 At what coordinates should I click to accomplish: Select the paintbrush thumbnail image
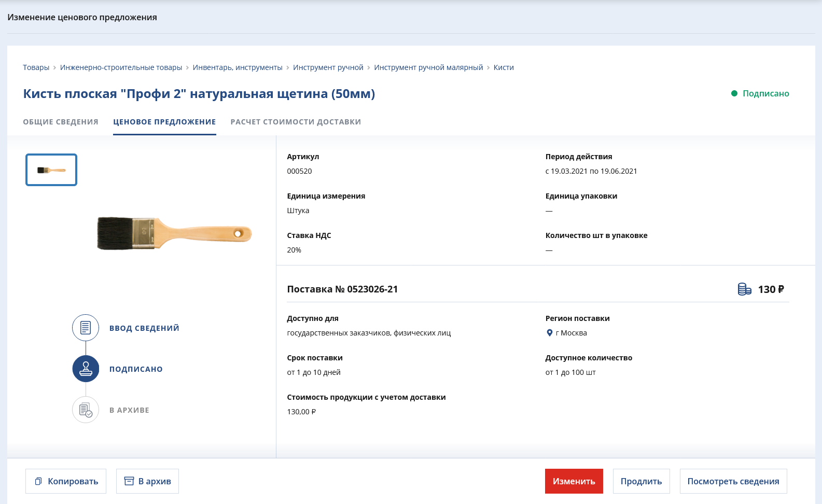click(51, 170)
